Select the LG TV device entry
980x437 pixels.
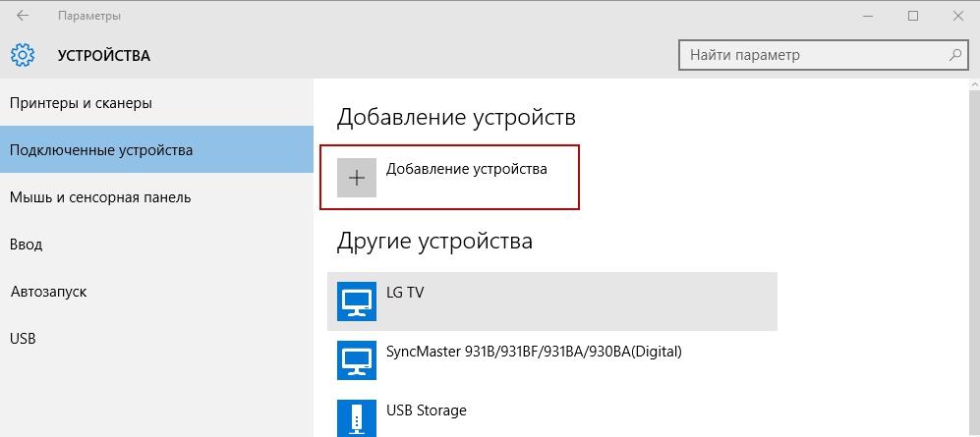coord(550,300)
